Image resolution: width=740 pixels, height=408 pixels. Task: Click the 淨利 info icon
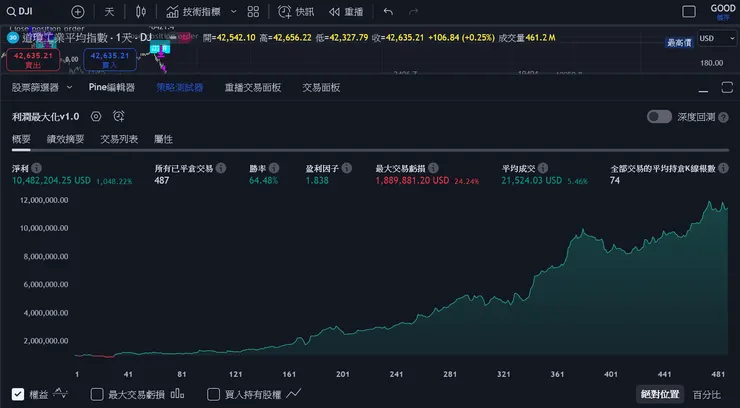[x=36, y=168]
